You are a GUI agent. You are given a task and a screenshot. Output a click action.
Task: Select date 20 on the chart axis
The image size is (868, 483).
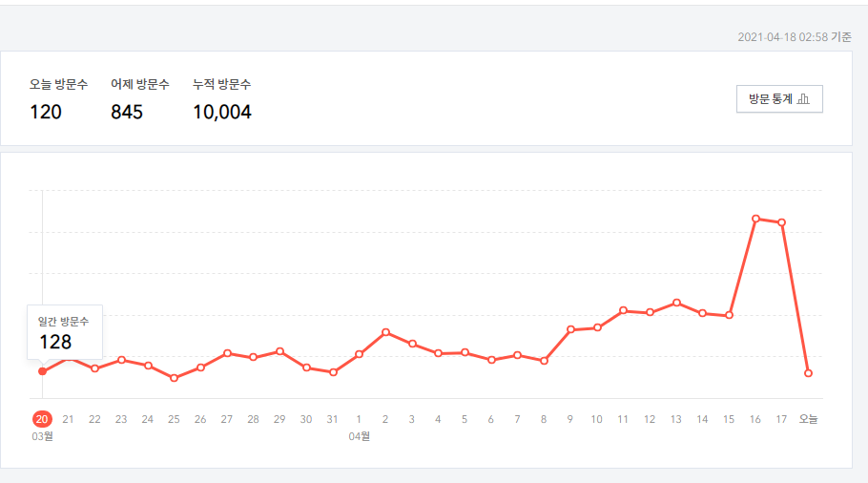[42, 419]
